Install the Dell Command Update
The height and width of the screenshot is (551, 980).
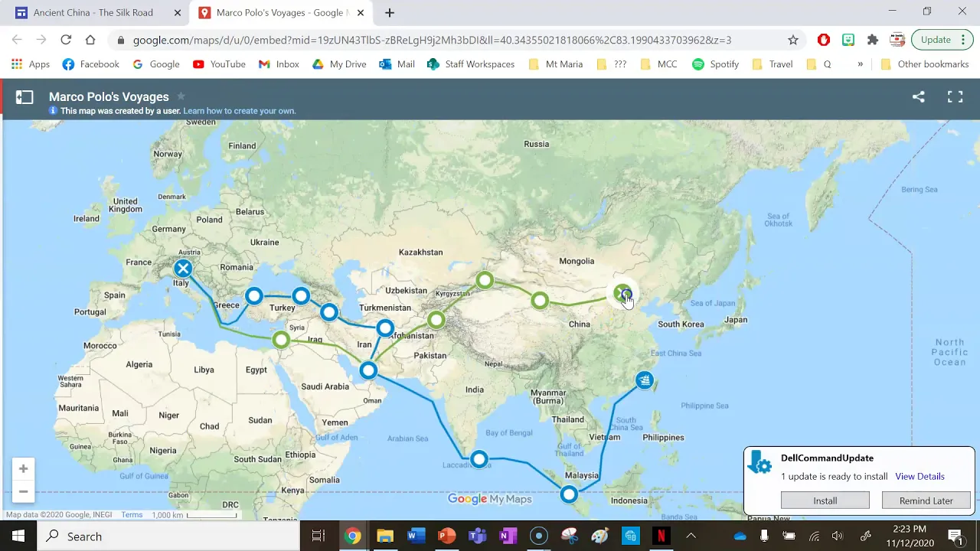825,500
